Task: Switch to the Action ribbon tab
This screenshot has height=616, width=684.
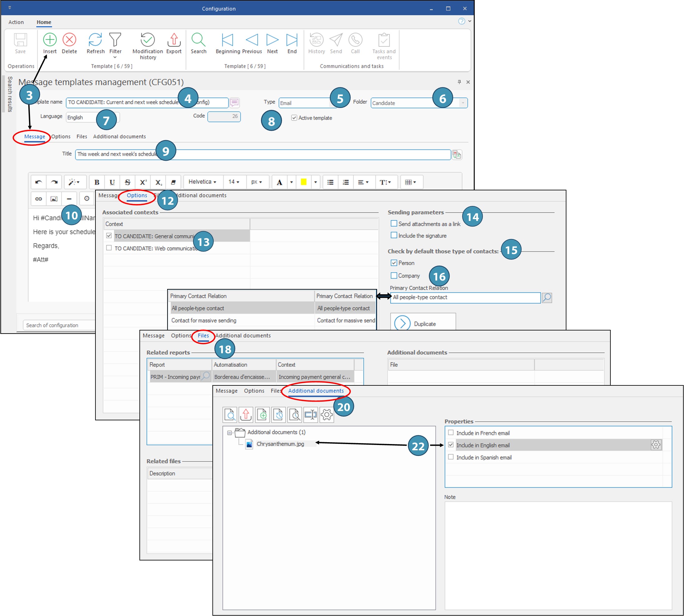Action: tap(16, 22)
